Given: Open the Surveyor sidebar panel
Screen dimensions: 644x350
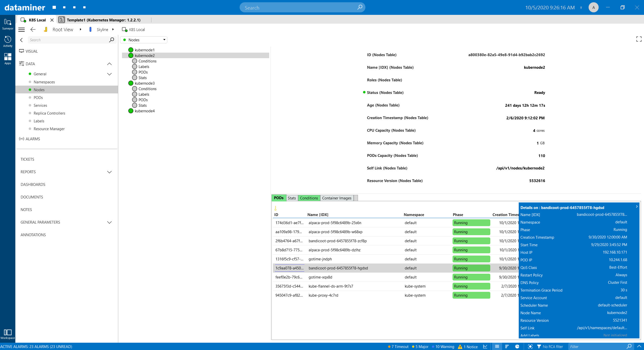Looking at the screenshot, I should (8, 24).
